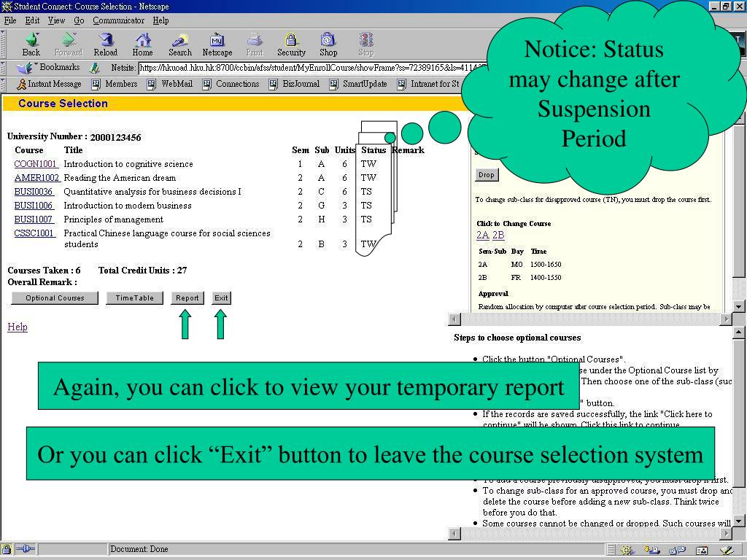Click the Forward navigation icon
The width and height of the screenshot is (747, 560).
click(x=69, y=44)
